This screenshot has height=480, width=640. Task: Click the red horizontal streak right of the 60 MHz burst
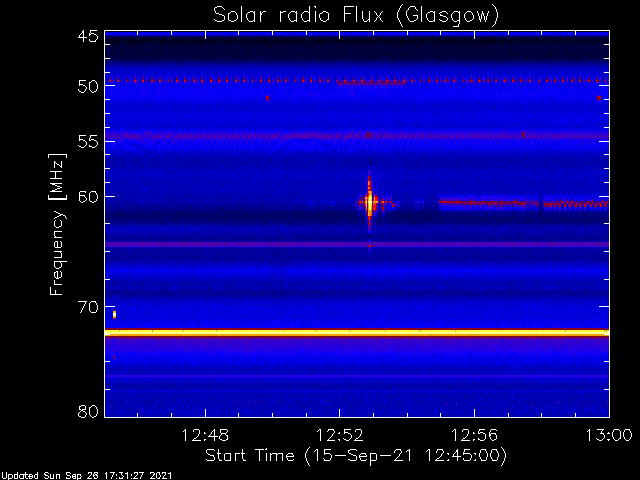coord(524,203)
